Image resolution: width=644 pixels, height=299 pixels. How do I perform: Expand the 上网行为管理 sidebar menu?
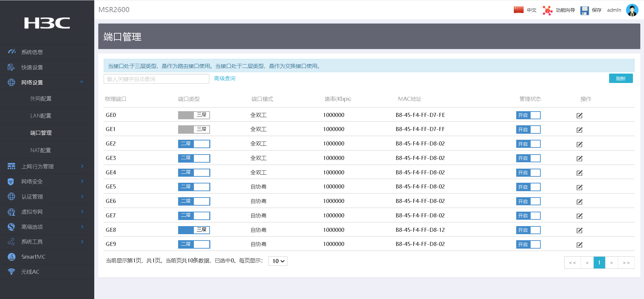click(38, 166)
